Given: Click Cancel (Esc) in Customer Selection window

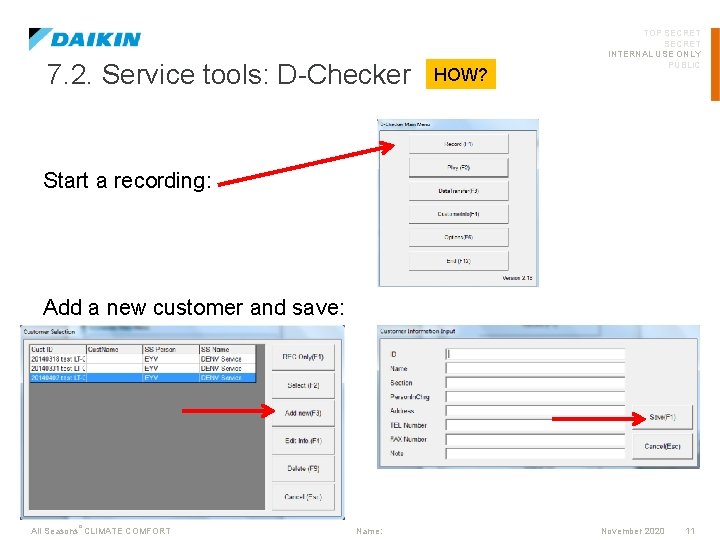Looking at the screenshot, I should pos(303,497).
